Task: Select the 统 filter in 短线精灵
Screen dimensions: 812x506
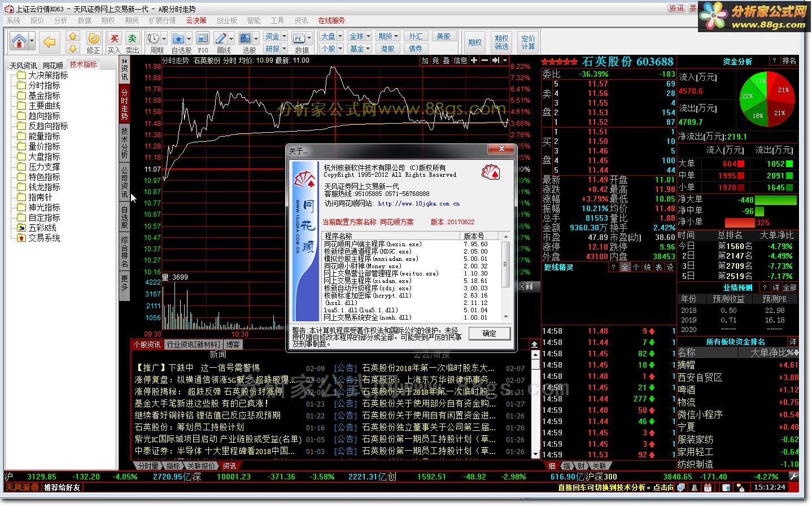Action: (x=647, y=267)
